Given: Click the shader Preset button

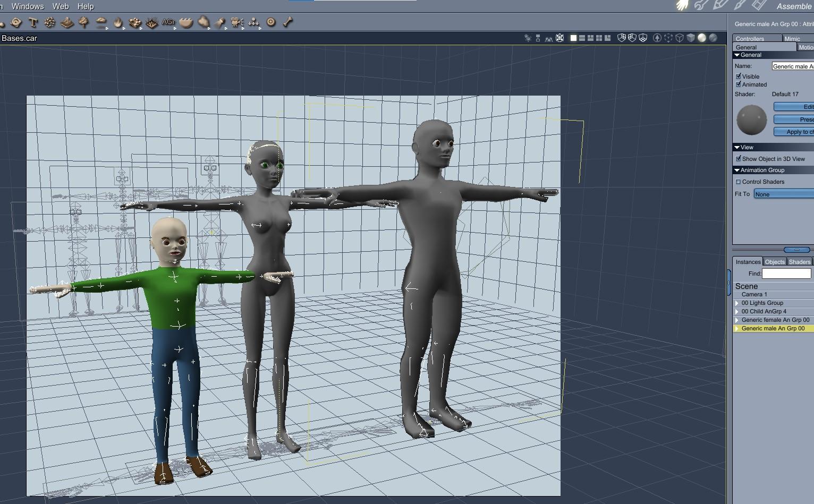Looking at the screenshot, I should coord(794,119).
